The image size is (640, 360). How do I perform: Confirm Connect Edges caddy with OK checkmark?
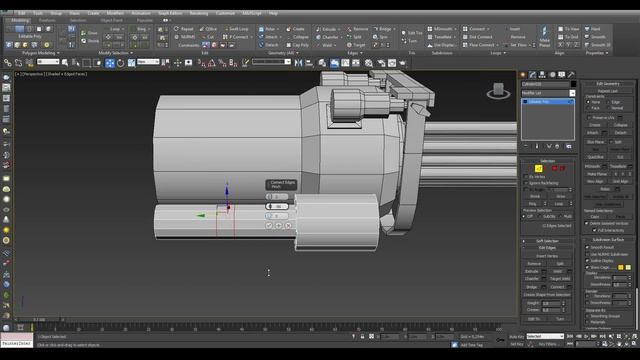click(269, 225)
